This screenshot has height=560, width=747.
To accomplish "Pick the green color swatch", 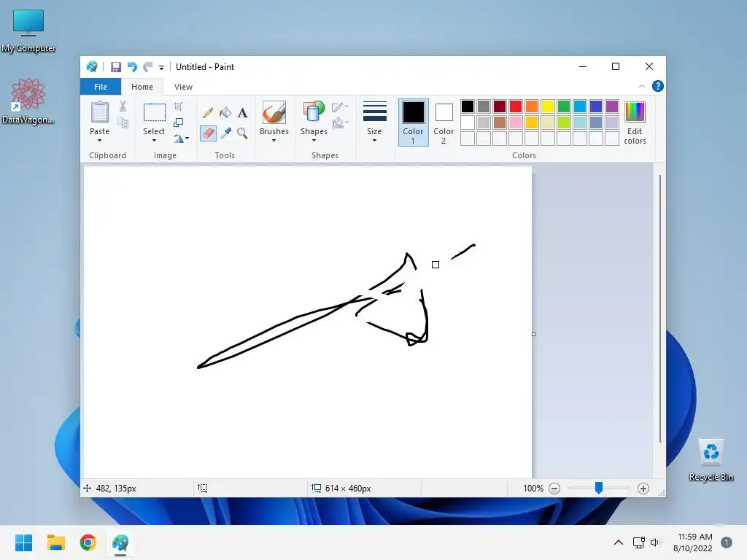I will (564, 106).
